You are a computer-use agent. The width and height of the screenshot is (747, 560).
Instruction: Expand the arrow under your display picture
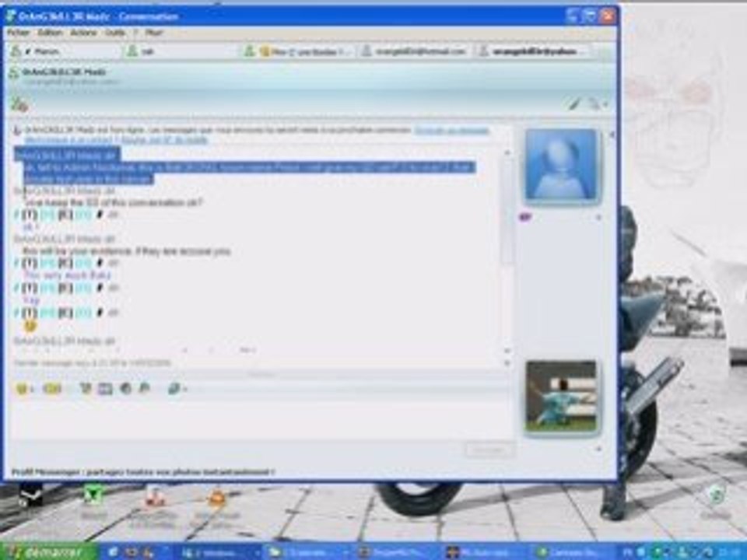click(599, 449)
